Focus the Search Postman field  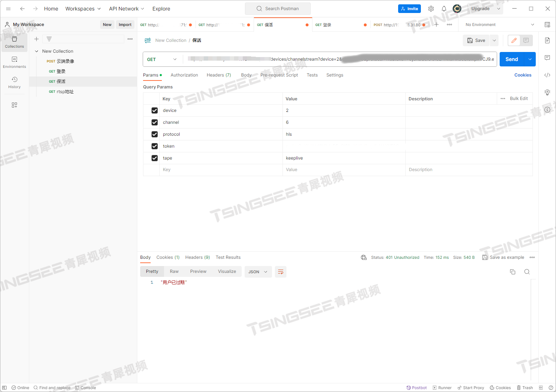278,9
